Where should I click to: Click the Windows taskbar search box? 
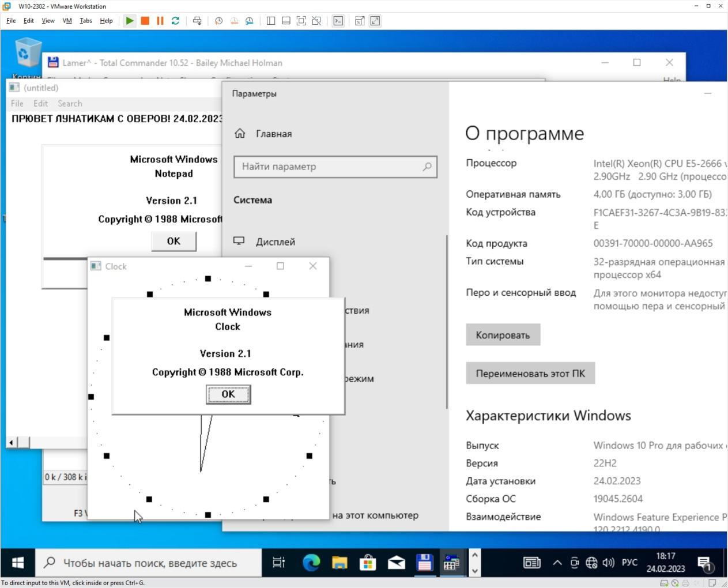pos(149,563)
